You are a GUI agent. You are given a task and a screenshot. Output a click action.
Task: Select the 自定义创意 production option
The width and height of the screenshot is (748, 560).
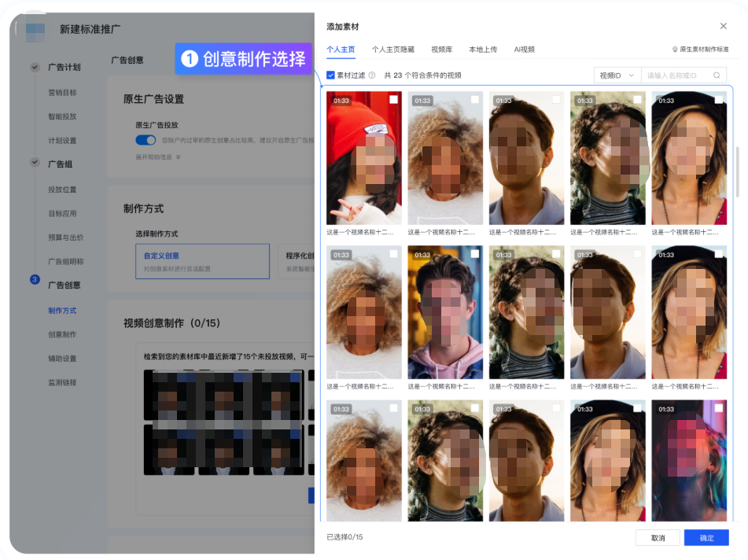pos(202,261)
